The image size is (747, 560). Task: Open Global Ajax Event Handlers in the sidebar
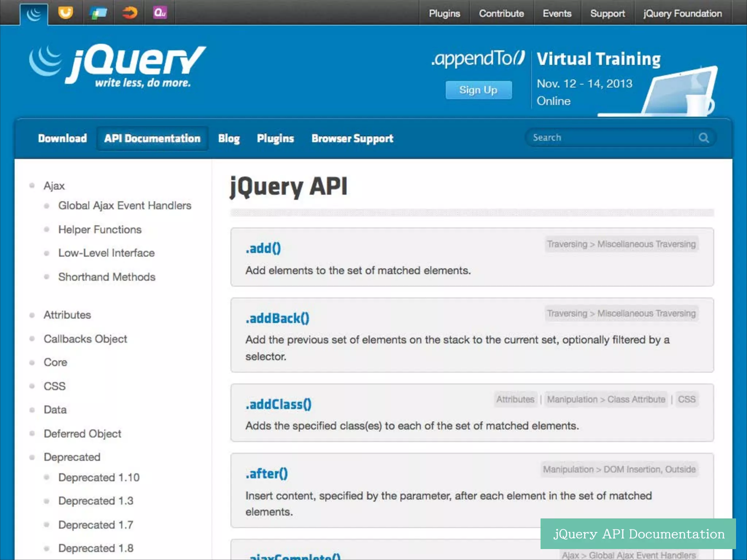[x=125, y=206]
